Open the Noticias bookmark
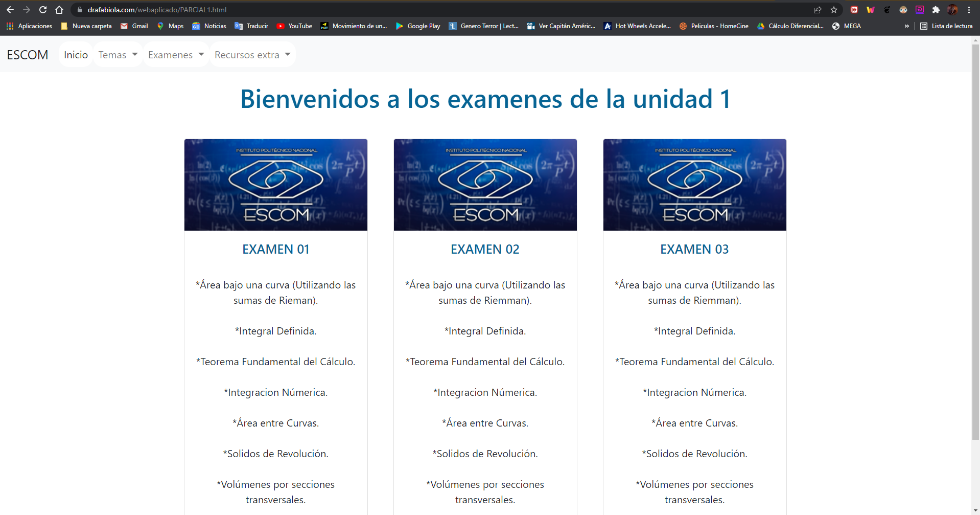980x515 pixels. (208, 26)
